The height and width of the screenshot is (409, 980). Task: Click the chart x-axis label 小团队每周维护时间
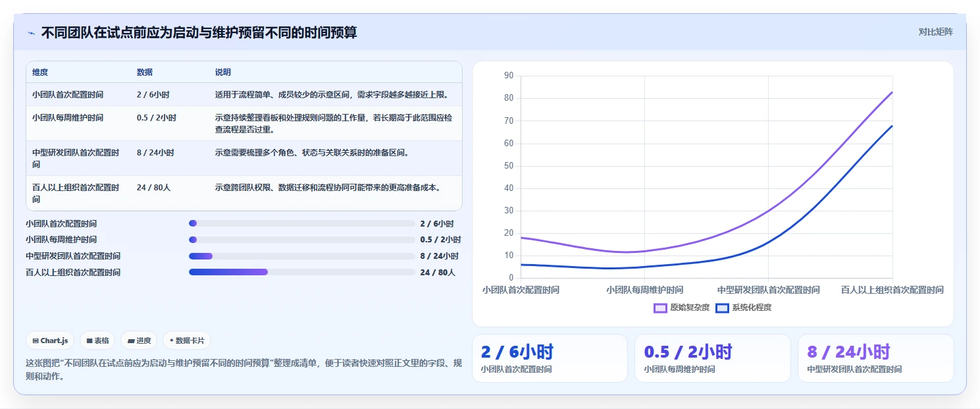coord(644,290)
